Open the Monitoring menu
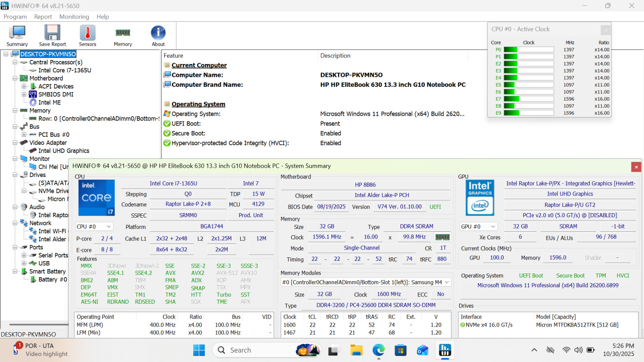 click(74, 17)
